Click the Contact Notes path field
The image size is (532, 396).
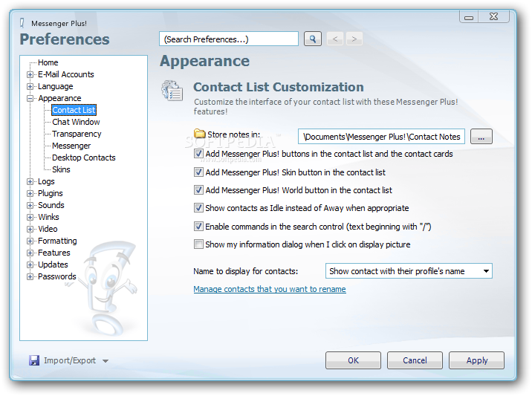pyautogui.click(x=381, y=137)
